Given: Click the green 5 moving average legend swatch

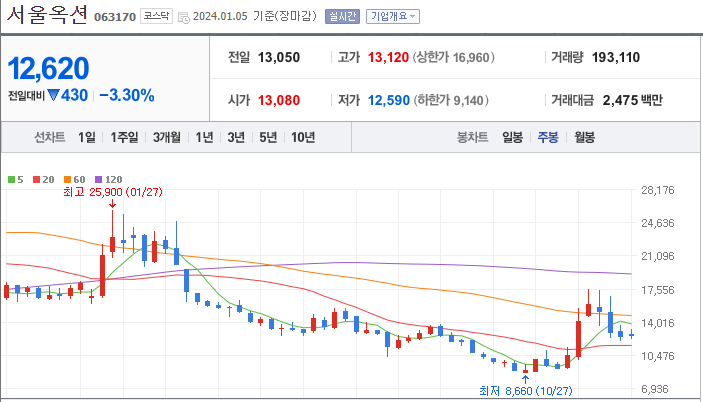Looking at the screenshot, I should [12, 180].
